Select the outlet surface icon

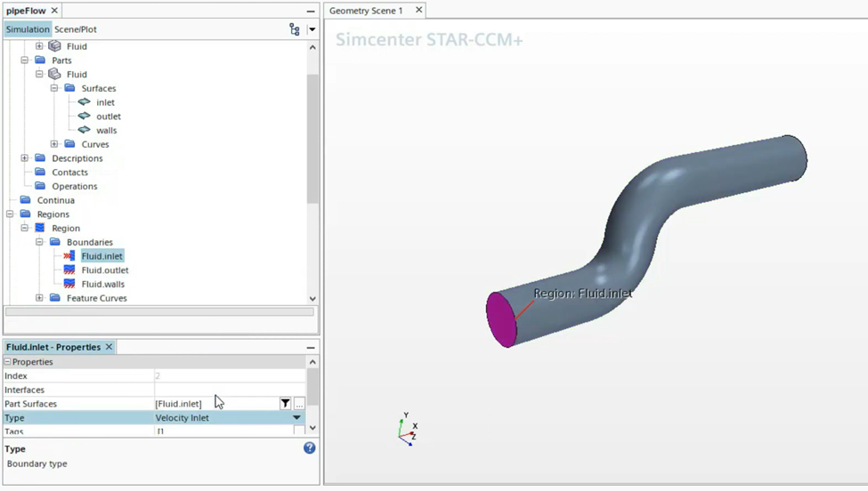pyautogui.click(x=85, y=117)
